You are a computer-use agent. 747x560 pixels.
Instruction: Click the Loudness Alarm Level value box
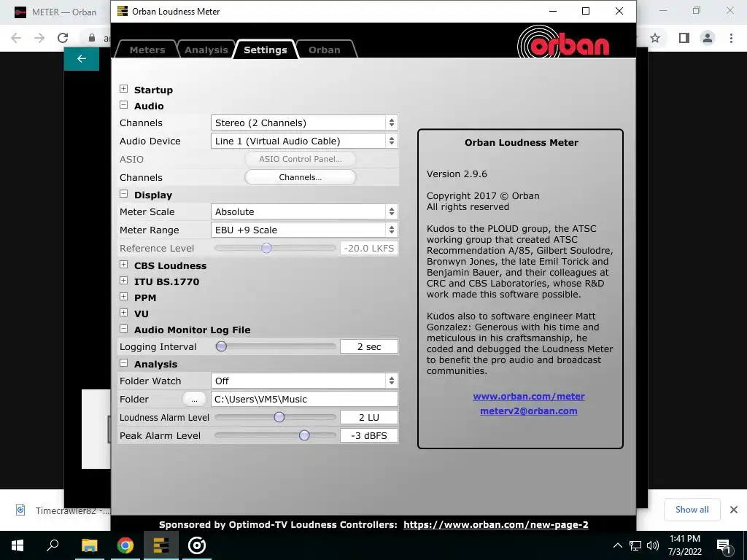[x=368, y=417]
